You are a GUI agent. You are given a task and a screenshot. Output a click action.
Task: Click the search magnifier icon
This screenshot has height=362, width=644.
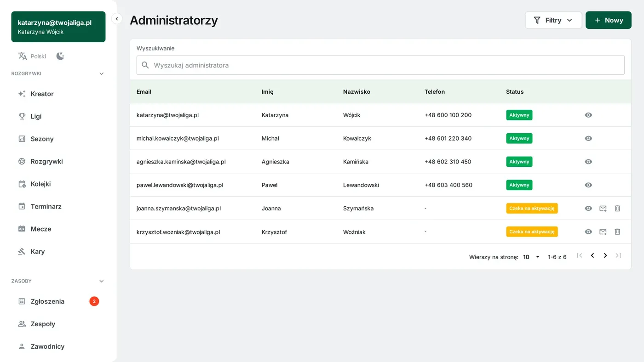point(145,65)
